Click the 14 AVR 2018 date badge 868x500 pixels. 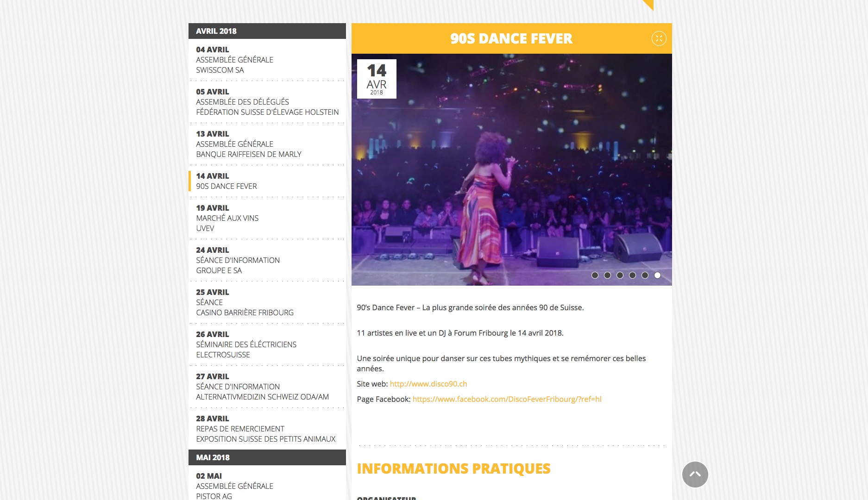(377, 79)
